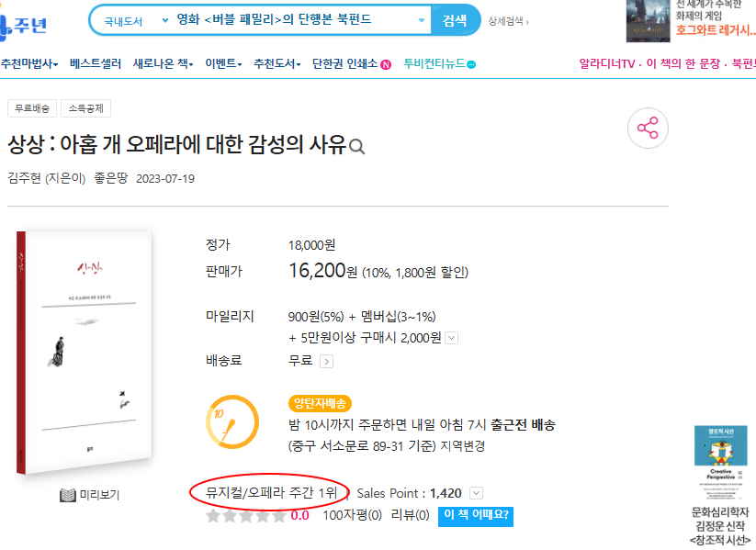Click the 양탄자배송 clock delivery icon
This screenshot has height=550, width=756.
(232, 422)
